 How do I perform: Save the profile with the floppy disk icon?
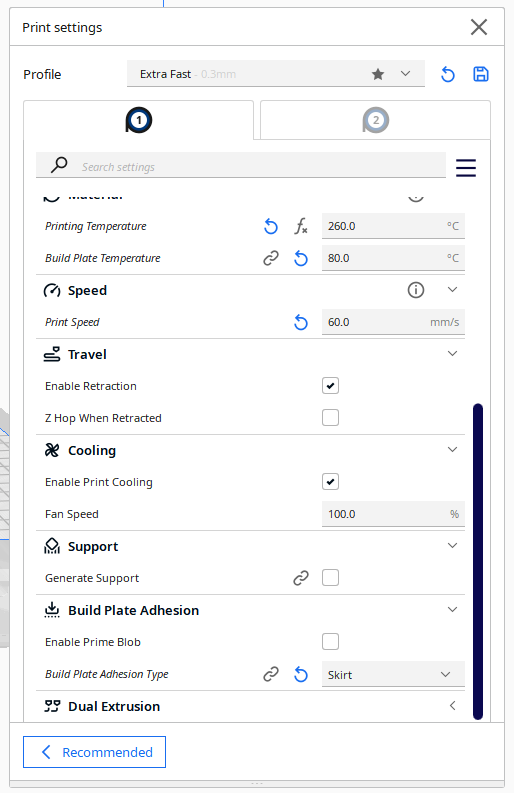[481, 74]
